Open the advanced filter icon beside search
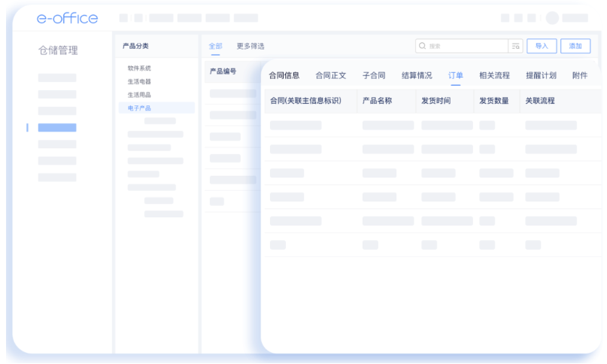 point(515,46)
